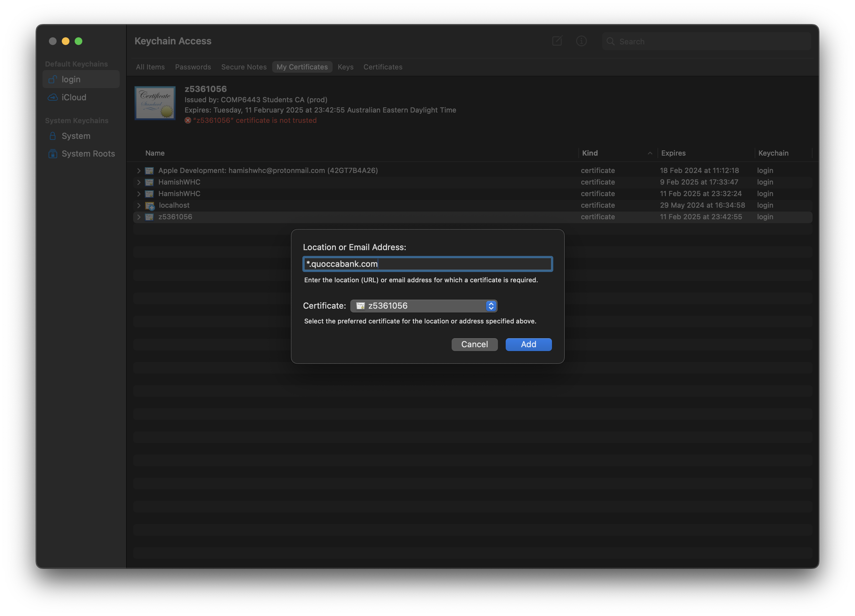Expand the Apple Development certificate row
855x616 pixels.
139,171
